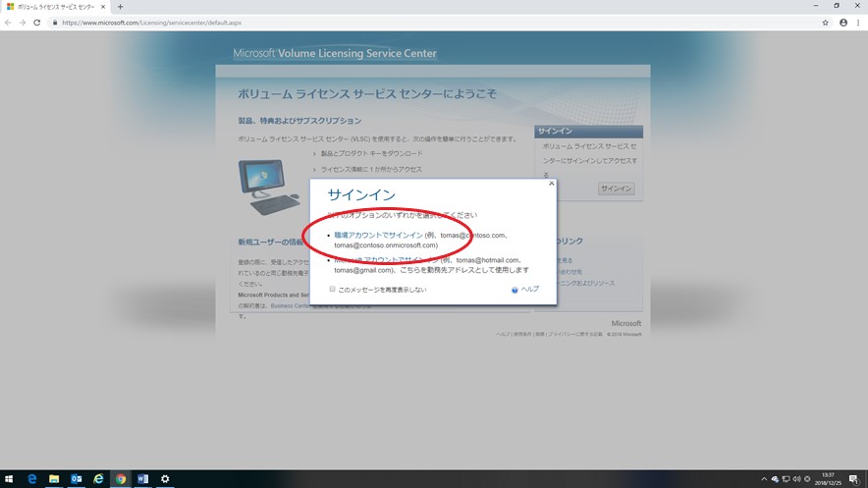
Task: Click 職場アカウントでサインイン link
Action: 378,235
